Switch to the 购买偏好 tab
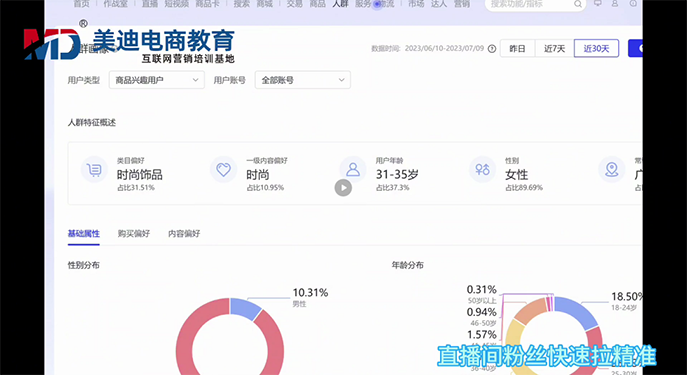The height and width of the screenshot is (375, 687). (x=134, y=234)
